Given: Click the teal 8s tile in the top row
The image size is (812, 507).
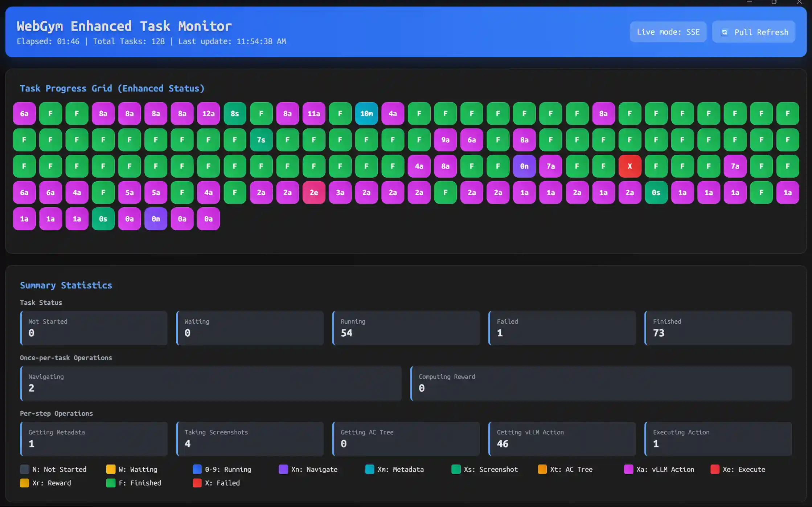Looking at the screenshot, I should [235, 113].
